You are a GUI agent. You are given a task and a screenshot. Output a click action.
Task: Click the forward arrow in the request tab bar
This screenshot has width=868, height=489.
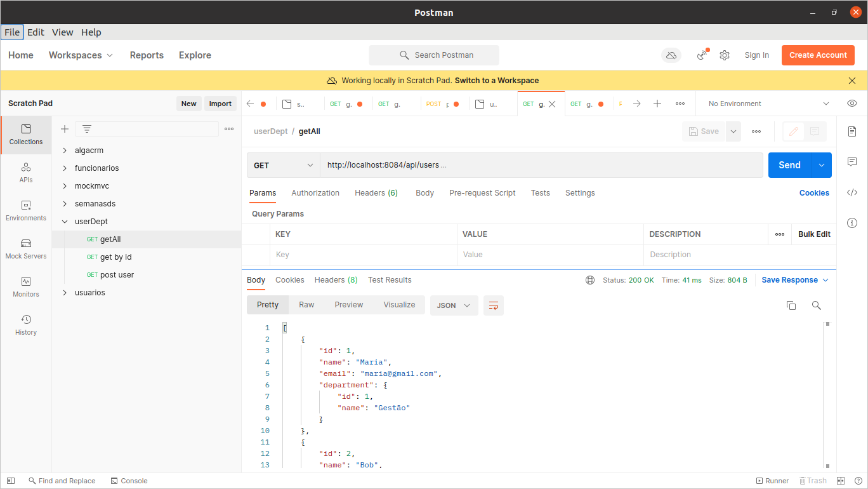pos(637,104)
